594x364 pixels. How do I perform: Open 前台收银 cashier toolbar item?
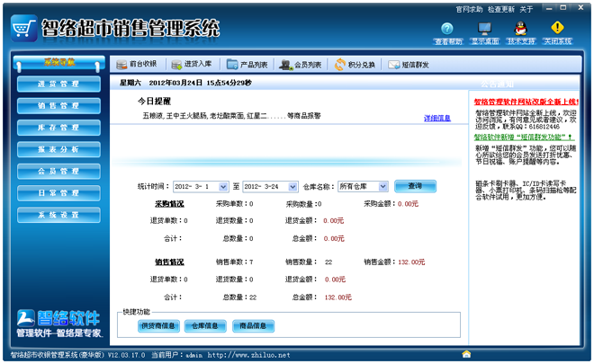tap(137, 65)
